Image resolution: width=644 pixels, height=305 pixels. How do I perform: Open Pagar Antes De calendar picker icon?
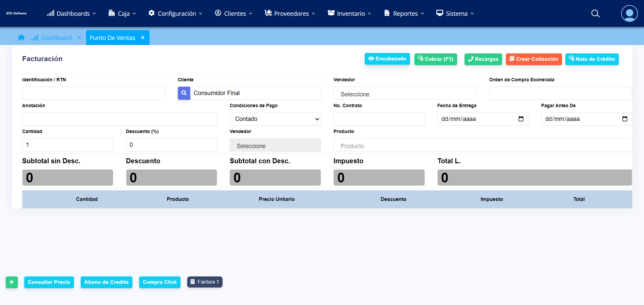pos(625,119)
